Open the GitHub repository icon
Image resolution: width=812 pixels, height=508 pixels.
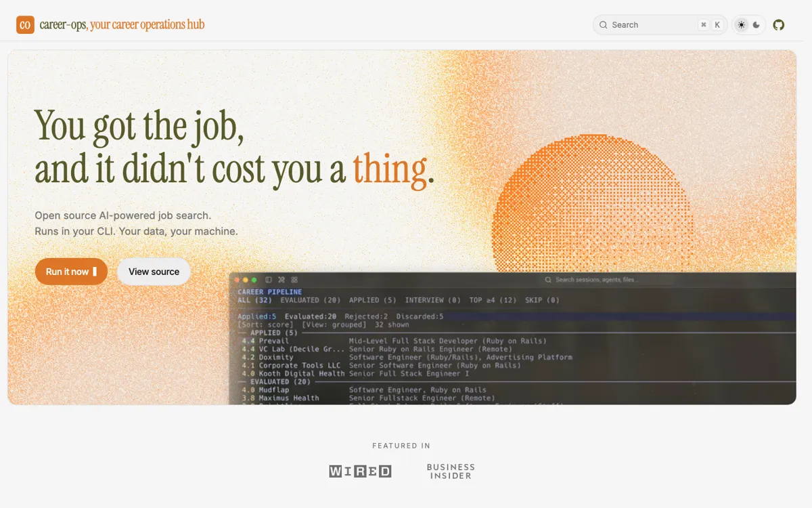coord(779,25)
